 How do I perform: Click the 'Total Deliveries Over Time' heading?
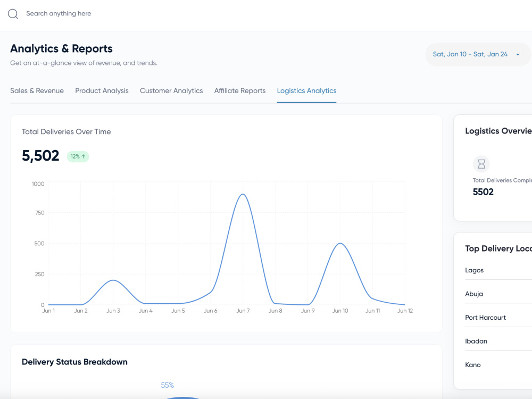point(66,131)
